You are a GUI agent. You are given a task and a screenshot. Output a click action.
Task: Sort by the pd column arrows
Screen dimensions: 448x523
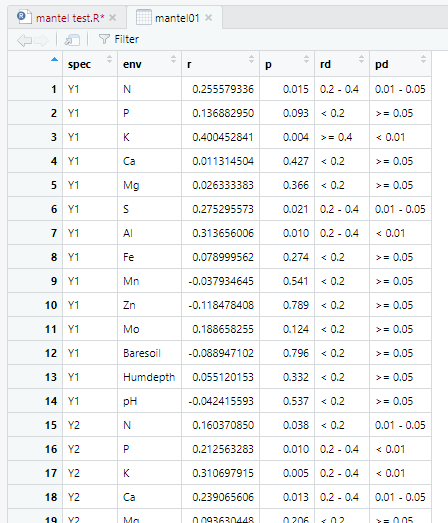[x=424, y=59]
